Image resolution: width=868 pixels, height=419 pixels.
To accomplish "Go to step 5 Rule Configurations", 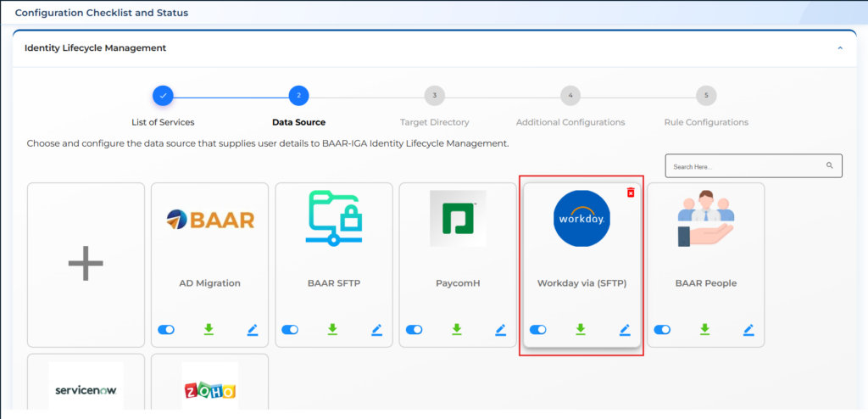I will (x=706, y=96).
